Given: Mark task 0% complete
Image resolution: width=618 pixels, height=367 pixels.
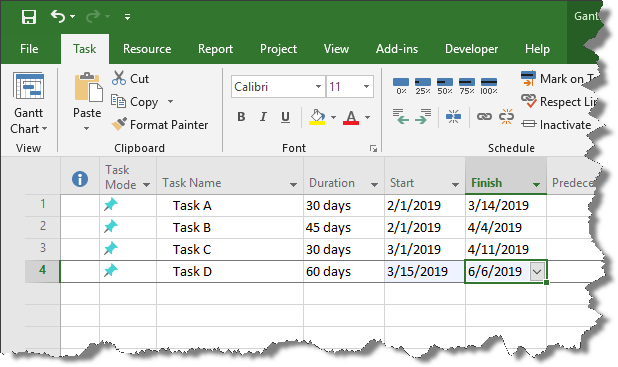Looking at the screenshot, I should tap(401, 86).
